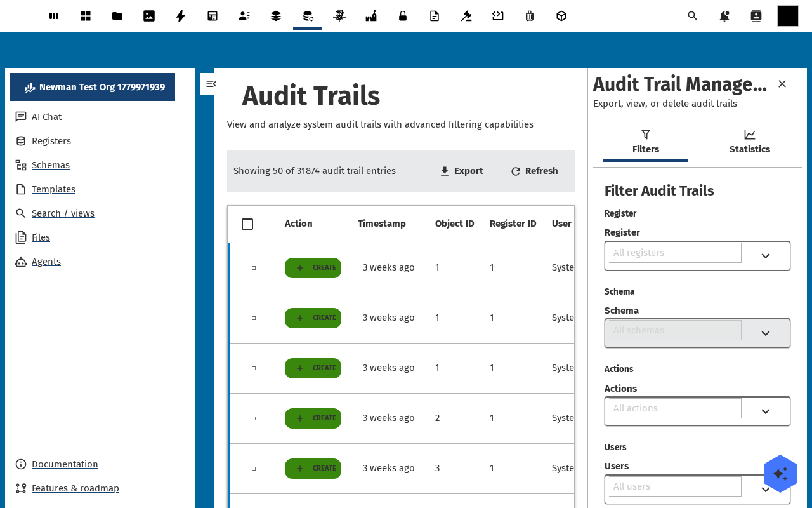812x508 pixels.
Task: Open Files in the left navigation
Action: pos(41,237)
